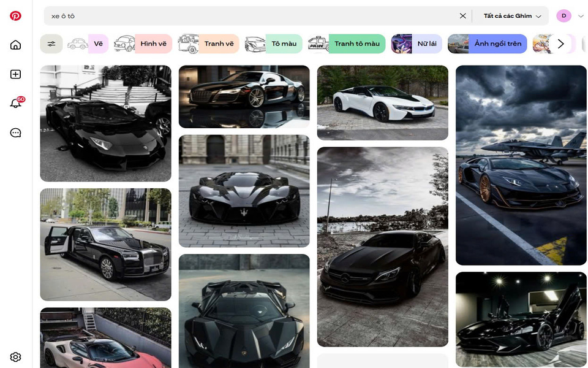Choose the 'Tô màu' suggestion chip
The width and height of the screenshot is (588, 368).
[x=273, y=44]
